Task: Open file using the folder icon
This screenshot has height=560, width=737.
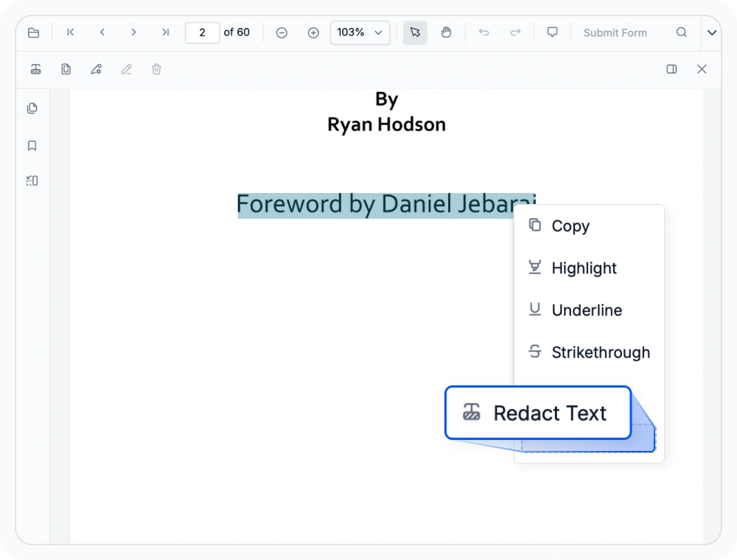Action: [33, 33]
